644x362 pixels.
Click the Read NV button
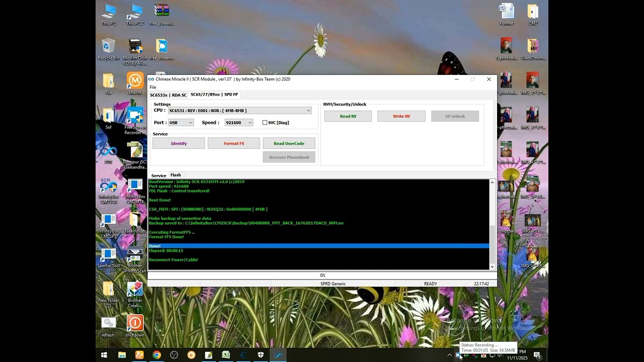pyautogui.click(x=348, y=116)
